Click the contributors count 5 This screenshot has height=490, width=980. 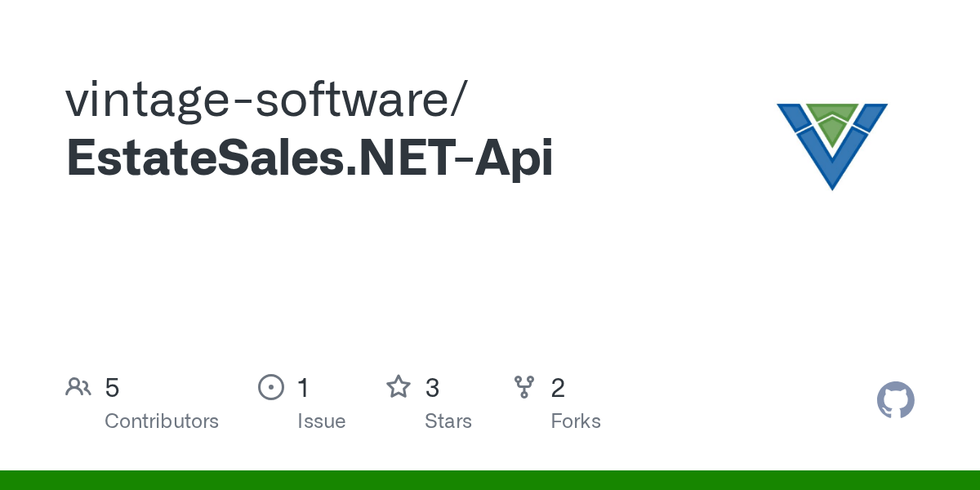click(112, 388)
